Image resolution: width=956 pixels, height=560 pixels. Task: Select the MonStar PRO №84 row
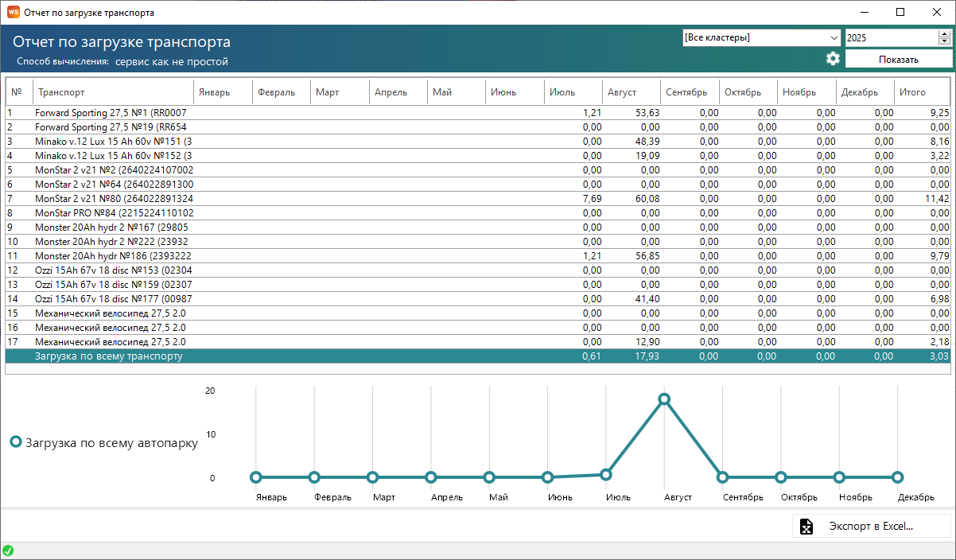click(114, 213)
